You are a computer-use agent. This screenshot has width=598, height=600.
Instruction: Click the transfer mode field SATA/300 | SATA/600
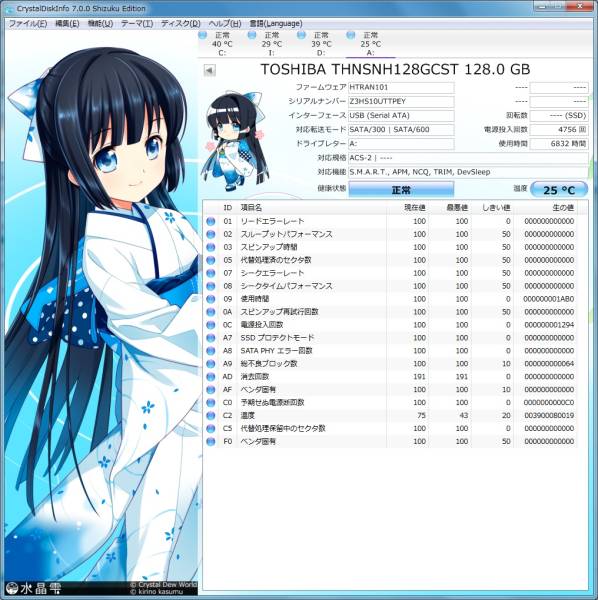click(401, 130)
